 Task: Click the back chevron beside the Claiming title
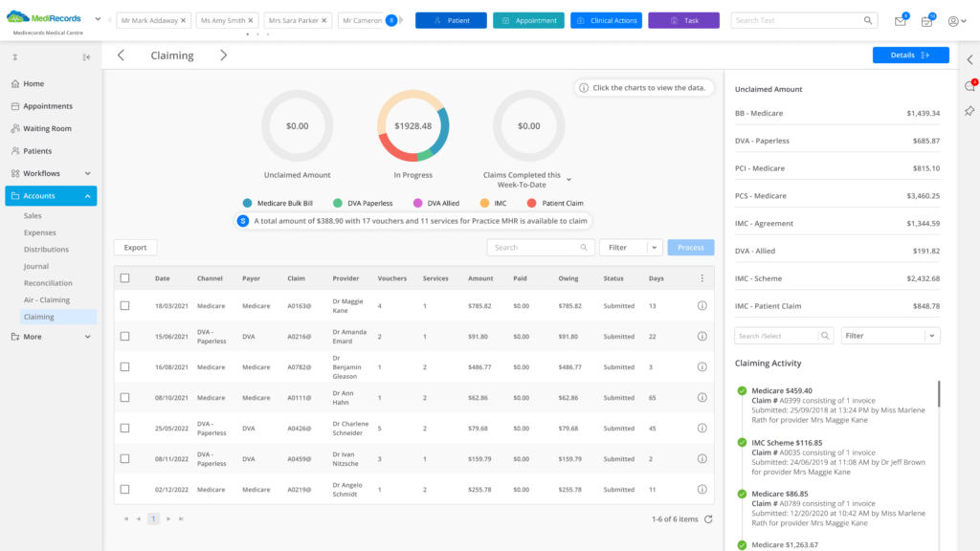coord(121,55)
